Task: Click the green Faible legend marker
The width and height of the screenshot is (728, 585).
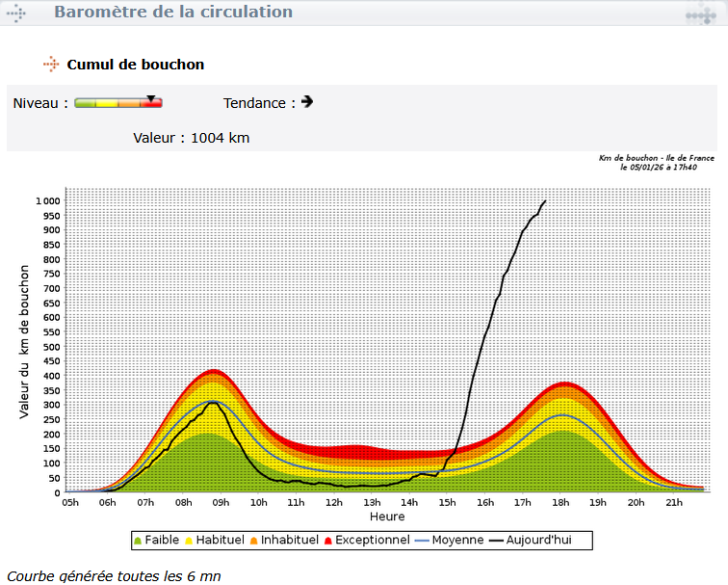Action: pyautogui.click(x=138, y=541)
